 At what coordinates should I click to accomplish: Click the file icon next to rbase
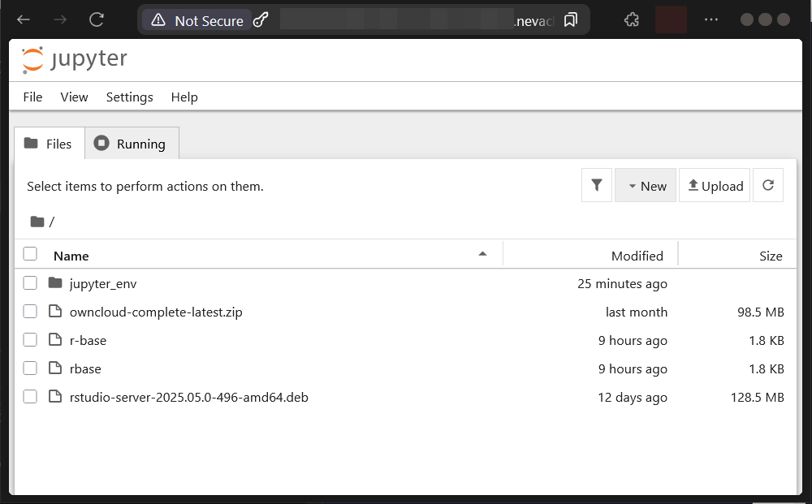[x=55, y=368]
